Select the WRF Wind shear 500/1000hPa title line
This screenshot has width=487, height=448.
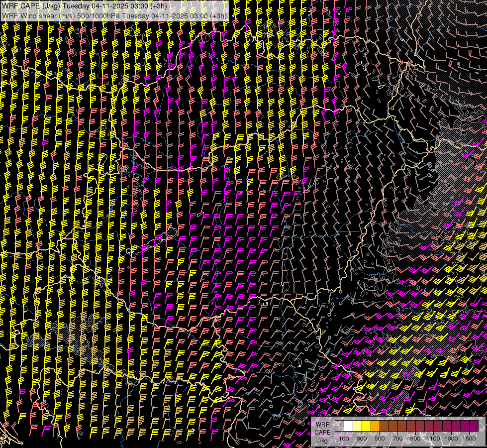click(x=115, y=15)
